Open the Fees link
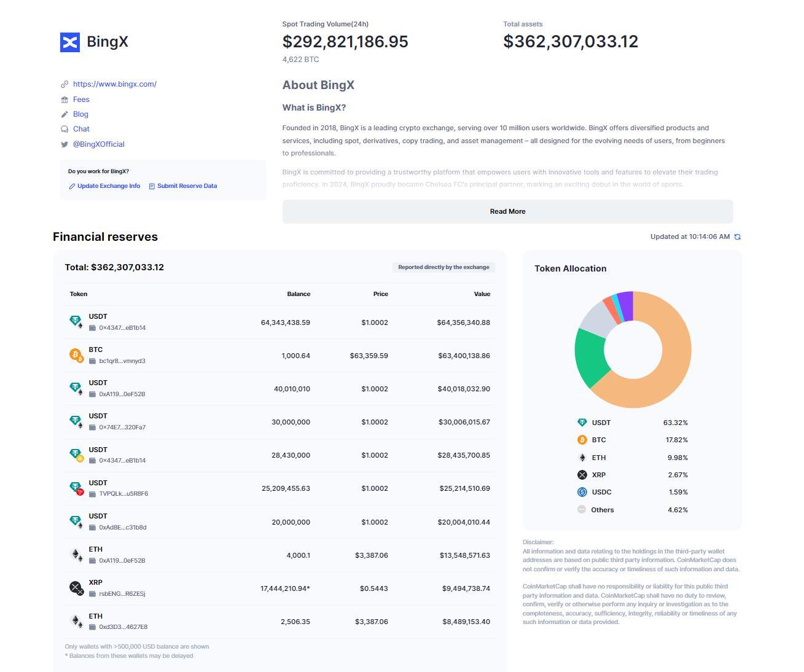Image resolution: width=804 pixels, height=672 pixels. (x=81, y=100)
